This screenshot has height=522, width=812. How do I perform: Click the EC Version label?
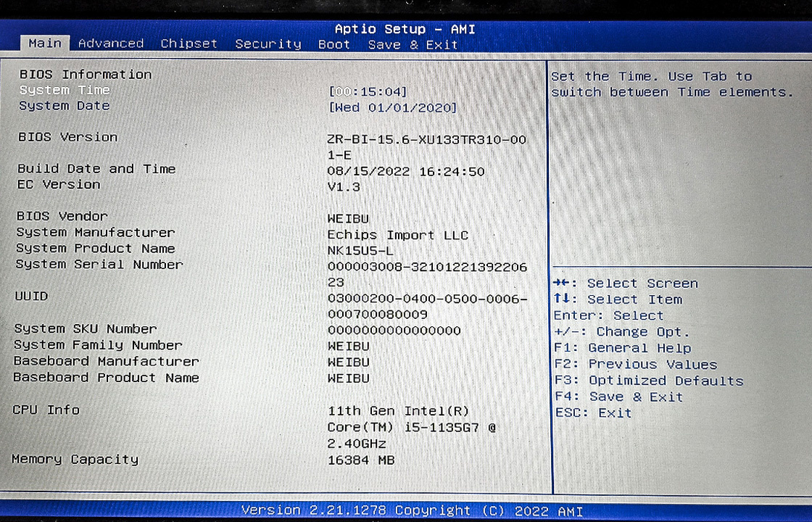tap(59, 184)
